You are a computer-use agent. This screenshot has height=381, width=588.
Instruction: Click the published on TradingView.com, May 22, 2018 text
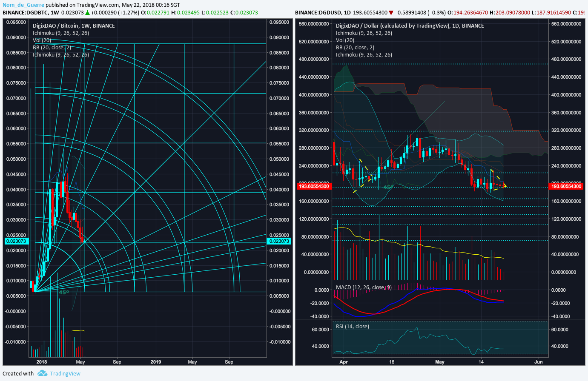point(113,5)
